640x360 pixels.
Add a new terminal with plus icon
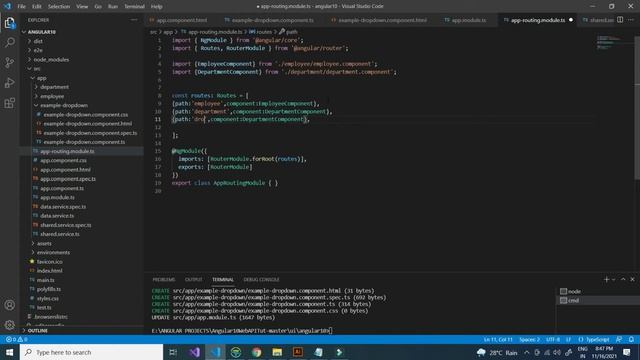607,279
